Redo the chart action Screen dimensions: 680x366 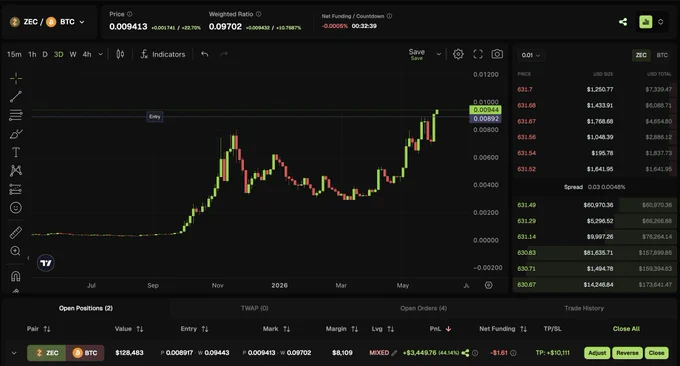coord(224,54)
